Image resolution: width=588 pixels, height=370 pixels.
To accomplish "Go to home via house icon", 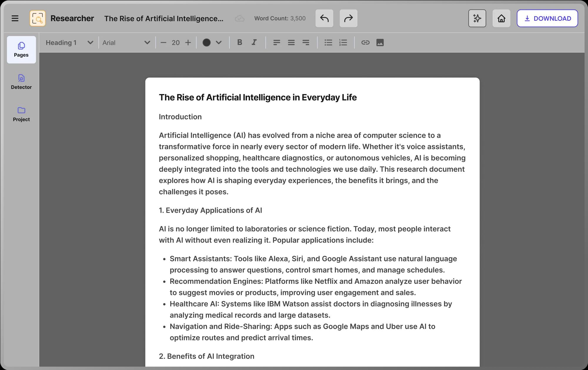I will point(501,18).
